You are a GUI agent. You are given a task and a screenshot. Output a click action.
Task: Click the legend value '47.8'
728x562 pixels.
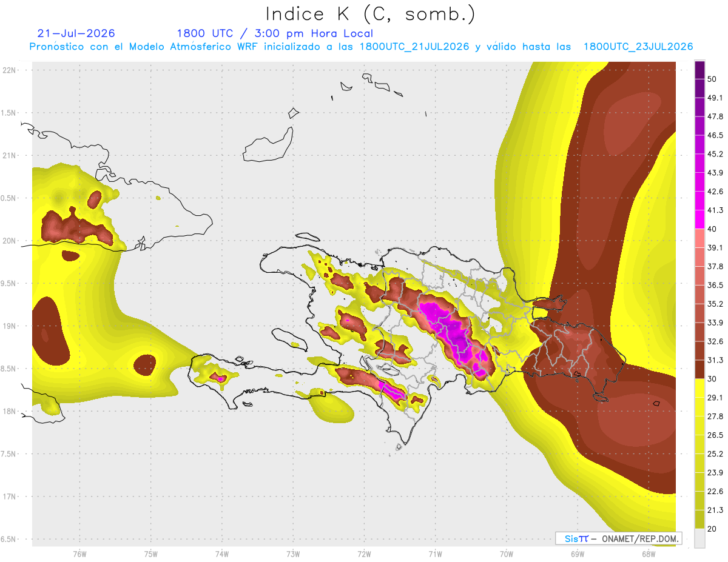point(715,116)
